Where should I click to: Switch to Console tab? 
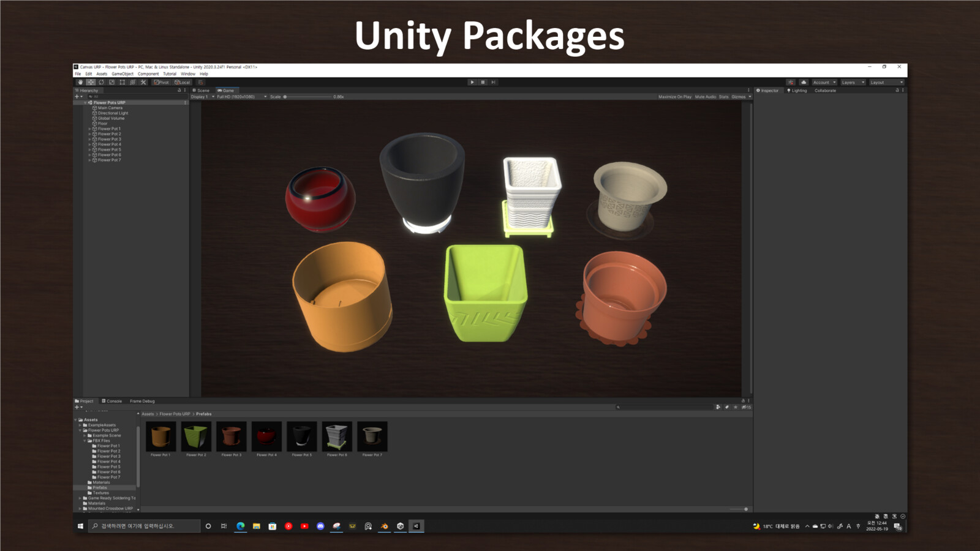tap(111, 401)
